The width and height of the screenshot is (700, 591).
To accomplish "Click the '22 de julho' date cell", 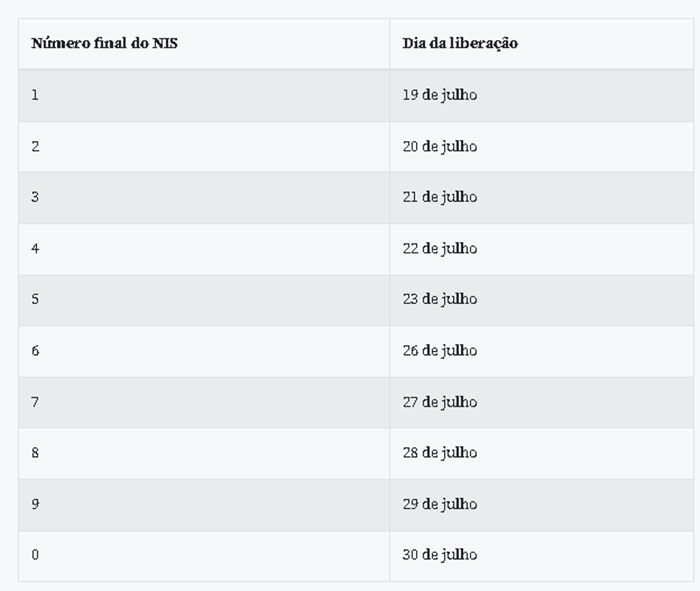I will [x=440, y=248].
